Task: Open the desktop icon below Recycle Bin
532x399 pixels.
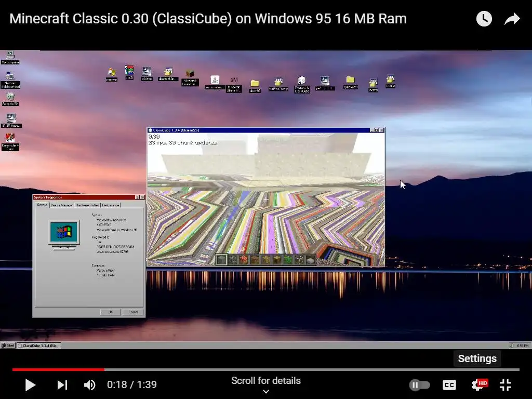Action: point(11,121)
